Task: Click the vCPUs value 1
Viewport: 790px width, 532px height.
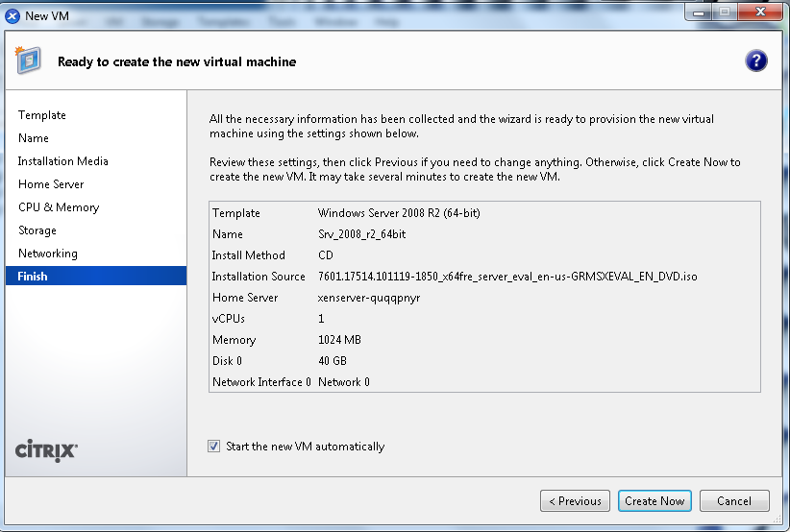Action: point(321,319)
